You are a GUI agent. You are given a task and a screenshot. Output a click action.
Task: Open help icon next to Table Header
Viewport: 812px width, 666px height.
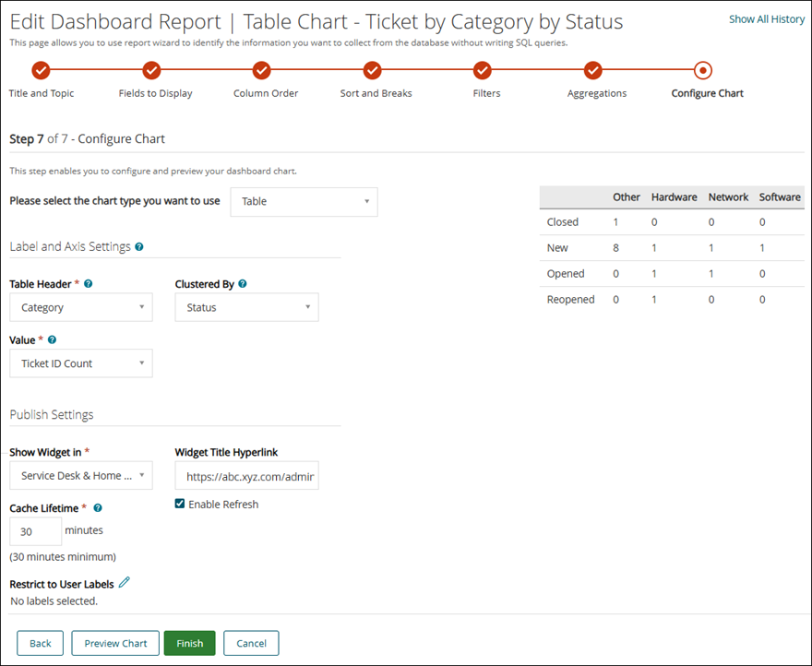pos(88,284)
